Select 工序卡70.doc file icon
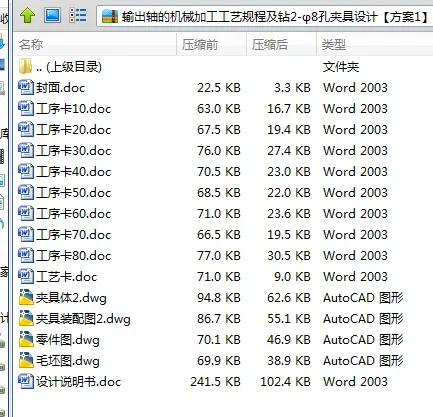Viewport: 433px width, 417px height. (x=26, y=234)
